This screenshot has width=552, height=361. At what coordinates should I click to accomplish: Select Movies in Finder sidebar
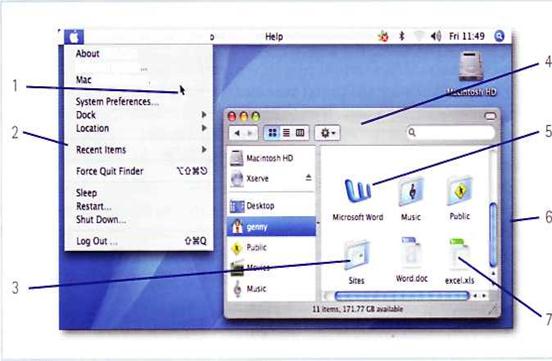pos(271,268)
